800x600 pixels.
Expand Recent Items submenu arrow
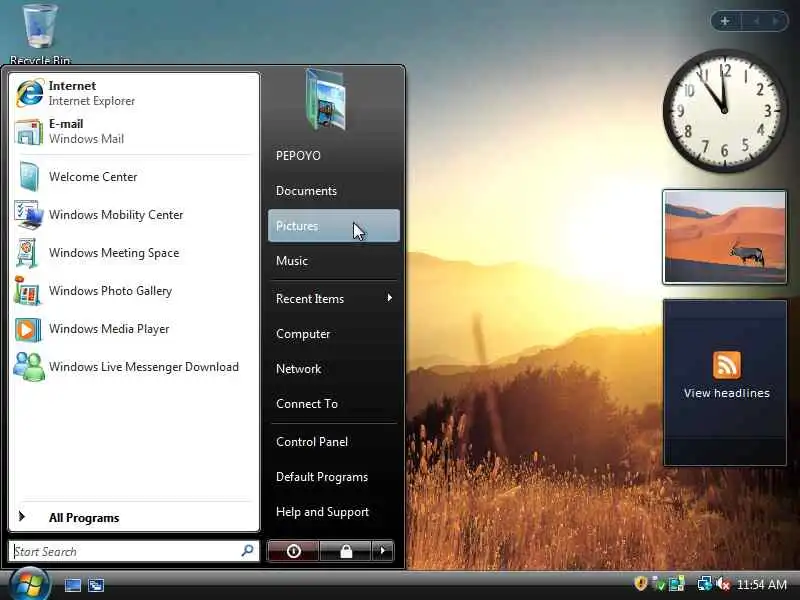point(389,298)
